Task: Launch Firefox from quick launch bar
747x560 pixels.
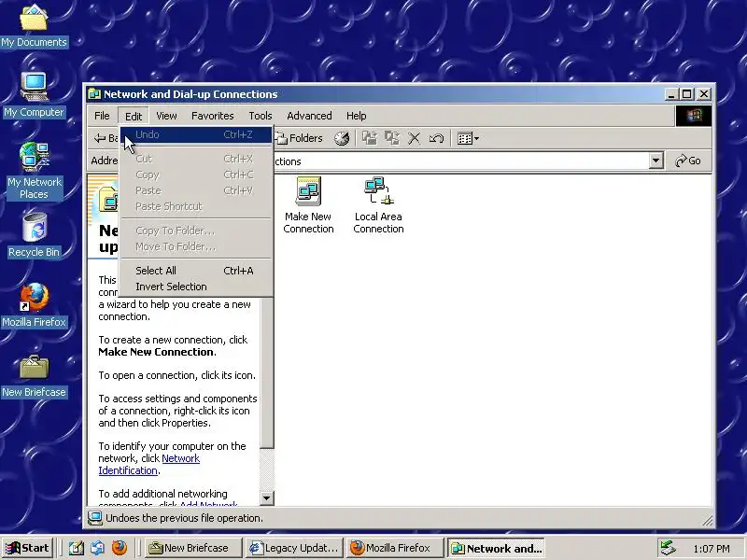Action: [120, 548]
